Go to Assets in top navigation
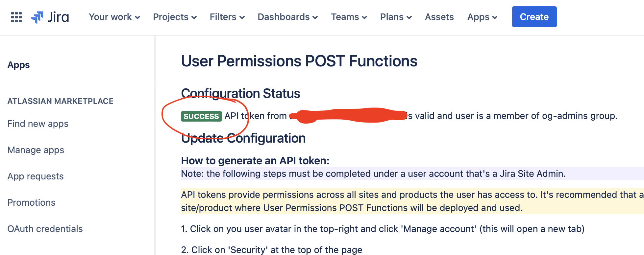 point(439,17)
